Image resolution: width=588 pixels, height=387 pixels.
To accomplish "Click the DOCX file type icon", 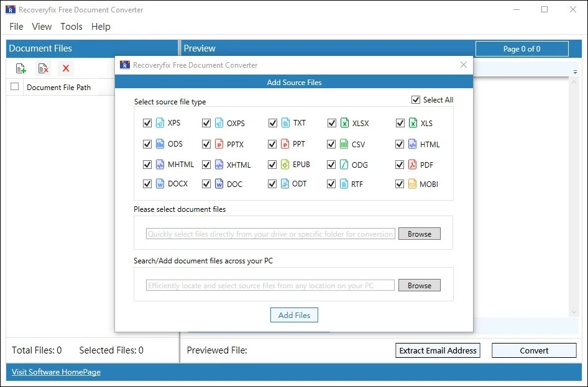I will [160, 184].
